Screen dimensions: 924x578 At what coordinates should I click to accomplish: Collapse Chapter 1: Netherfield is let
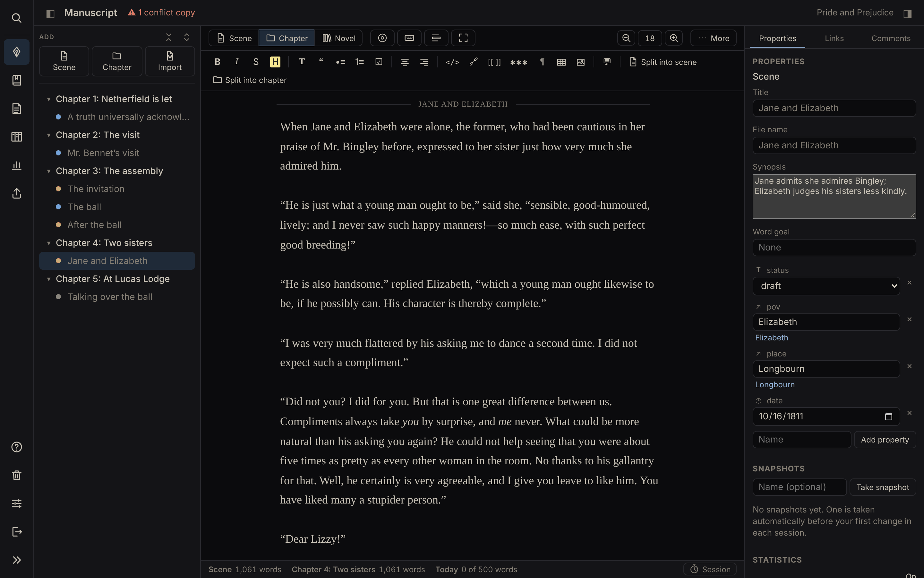[48, 100]
